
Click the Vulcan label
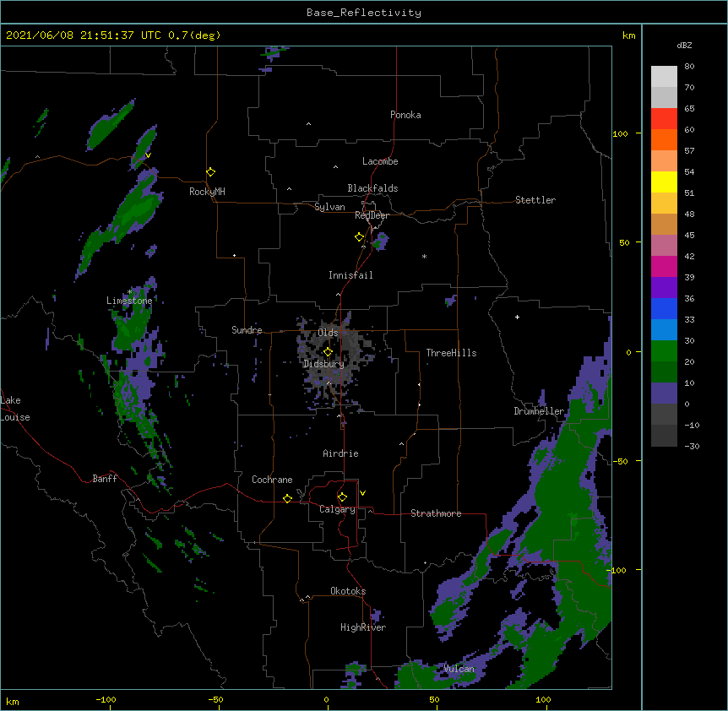click(459, 669)
